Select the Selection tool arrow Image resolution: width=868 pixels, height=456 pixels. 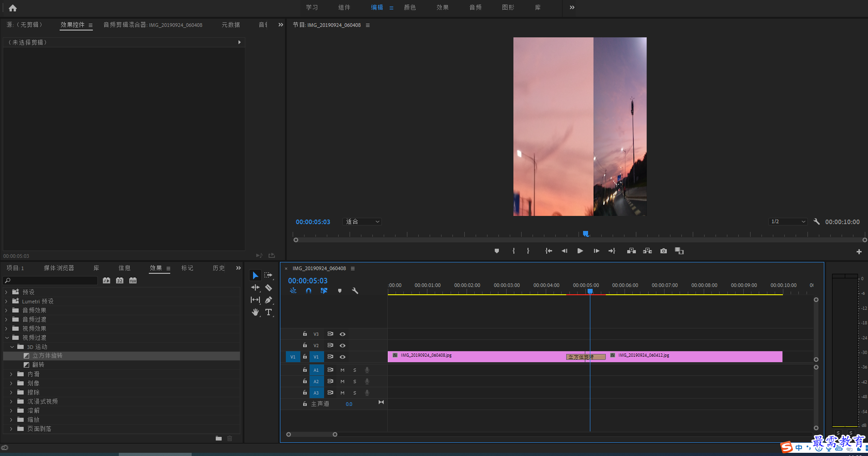255,276
